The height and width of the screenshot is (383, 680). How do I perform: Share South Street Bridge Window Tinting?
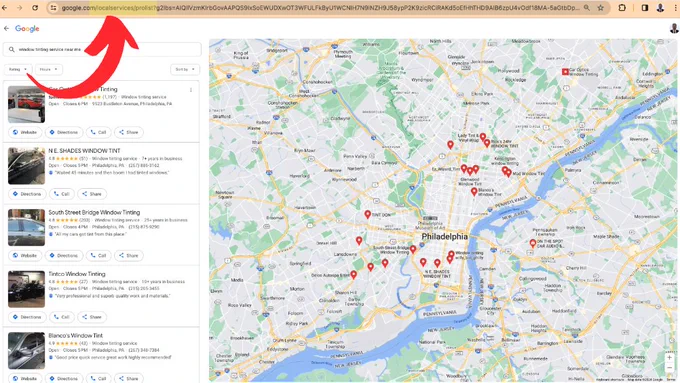[x=129, y=255]
